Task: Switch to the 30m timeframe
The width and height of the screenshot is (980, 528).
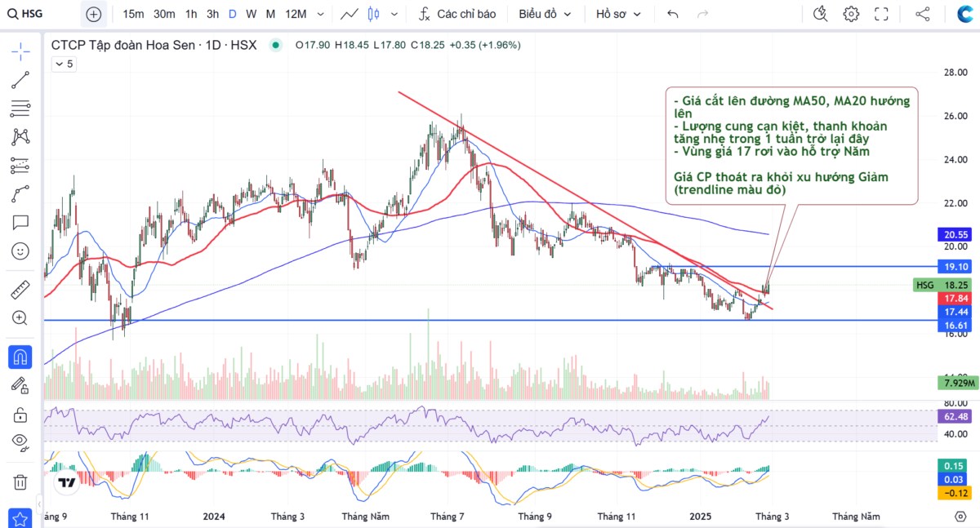Action: [x=164, y=14]
